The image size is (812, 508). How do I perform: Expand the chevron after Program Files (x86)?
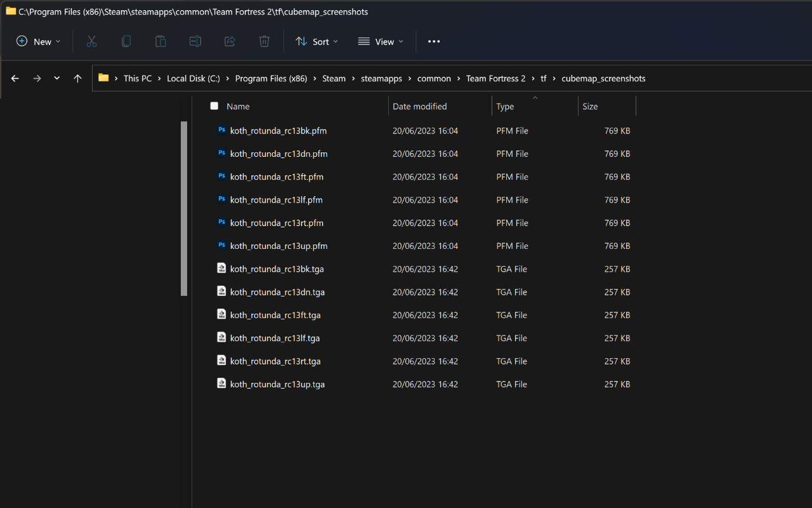pos(315,79)
